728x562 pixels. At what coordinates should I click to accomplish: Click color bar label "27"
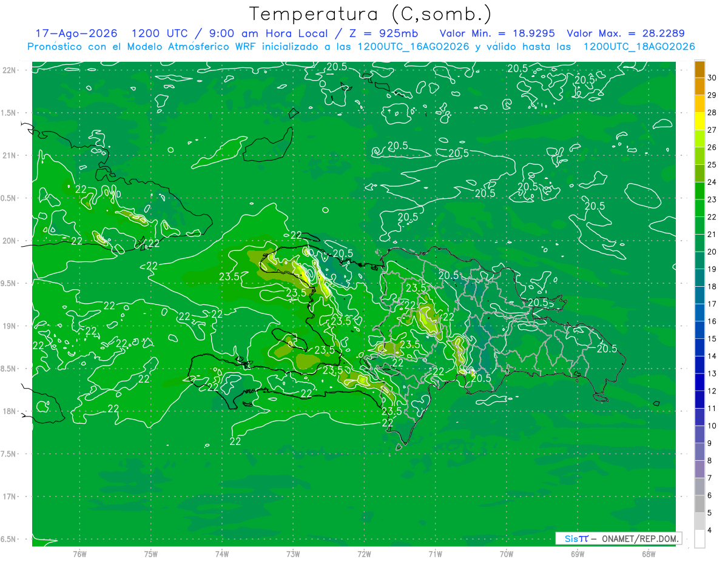pyautogui.click(x=712, y=130)
